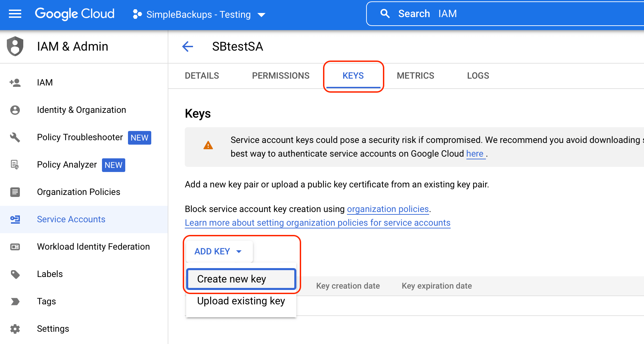The width and height of the screenshot is (644, 344).
Task: Select the Service Accounts sidebar icon
Action: click(15, 219)
